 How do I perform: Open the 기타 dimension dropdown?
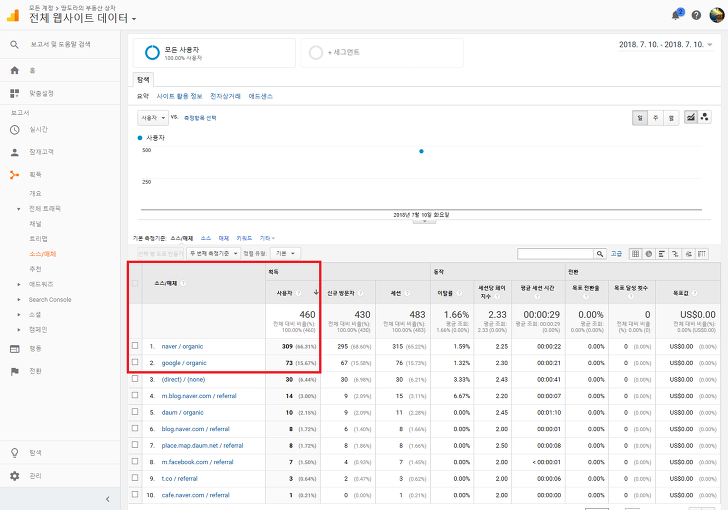[267, 238]
